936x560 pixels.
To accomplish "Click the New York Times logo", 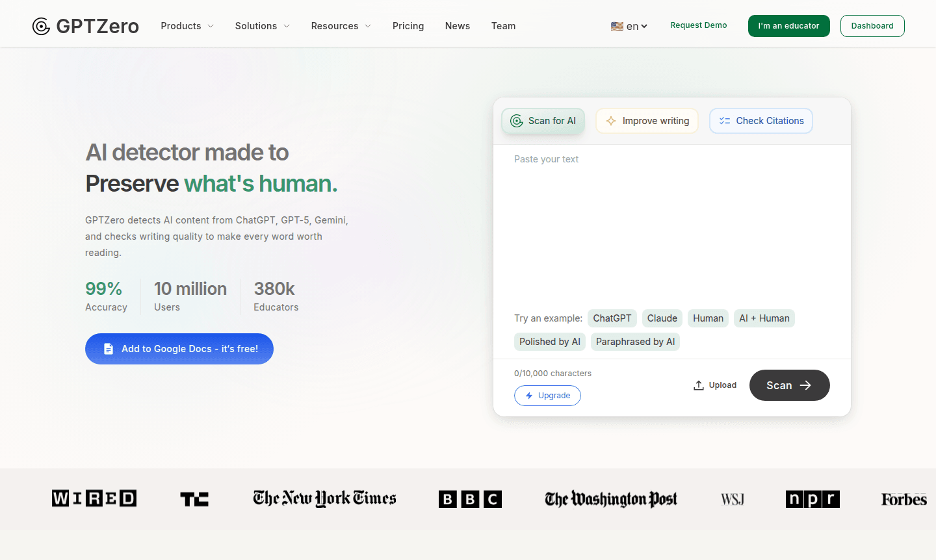I will point(324,498).
